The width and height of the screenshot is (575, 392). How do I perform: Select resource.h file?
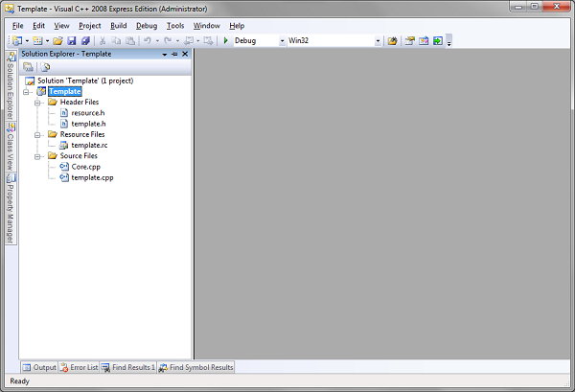pos(88,113)
